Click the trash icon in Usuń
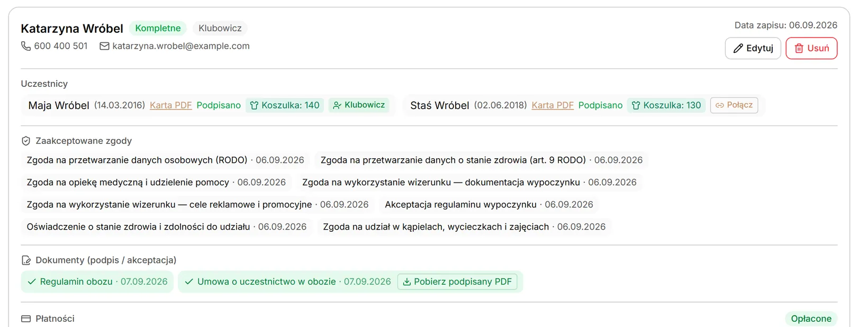 [799, 48]
